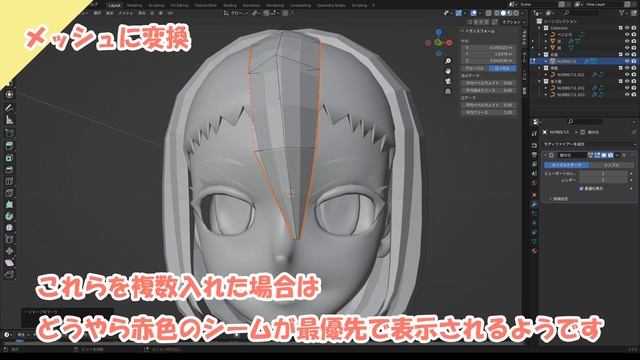Open the オプション dropdown

(513, 22)
